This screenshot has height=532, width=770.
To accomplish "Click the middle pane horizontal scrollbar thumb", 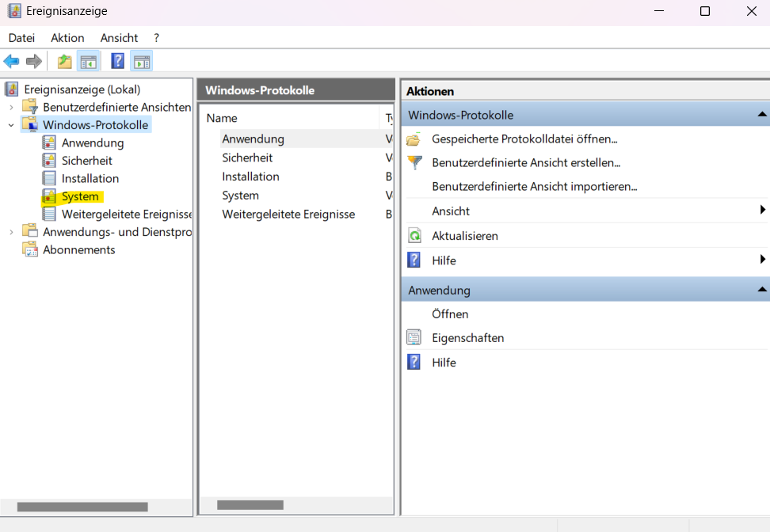I will point(250,505).
